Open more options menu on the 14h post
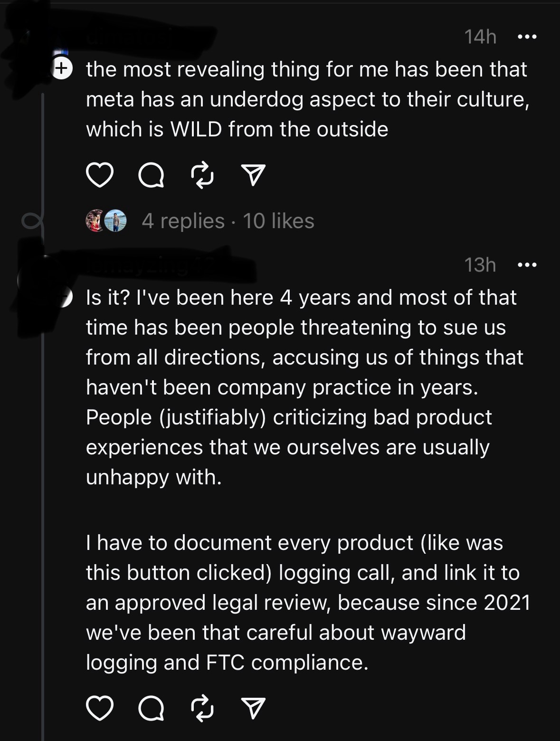Image resolution: width=560 pixels, height=741 pixels. 527,37
